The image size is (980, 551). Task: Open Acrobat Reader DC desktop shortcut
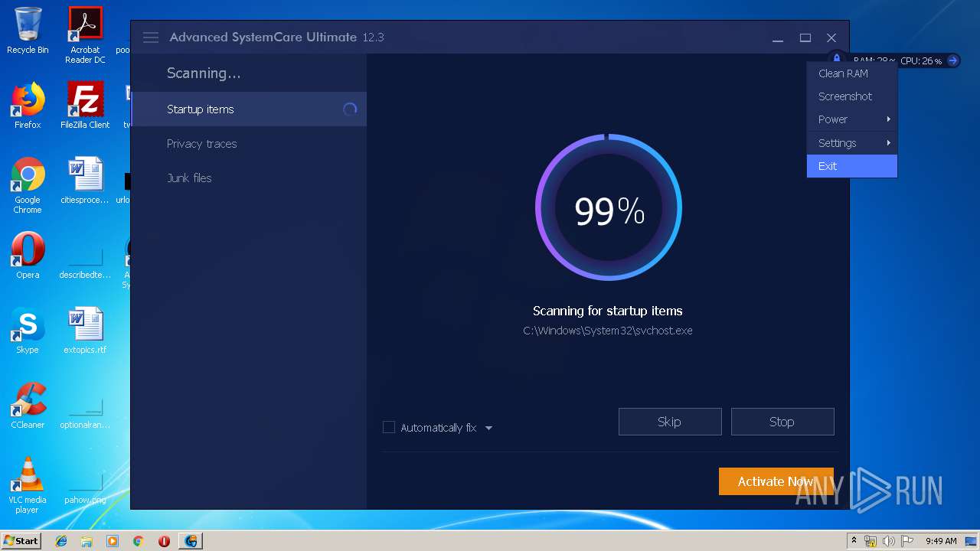(85, 35)
